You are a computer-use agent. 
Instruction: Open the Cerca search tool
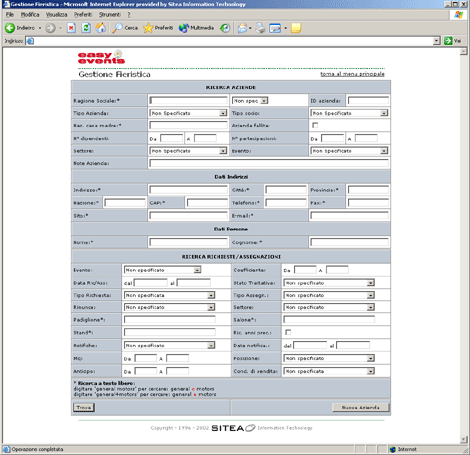pyautogui.click(x=125, y=28)
